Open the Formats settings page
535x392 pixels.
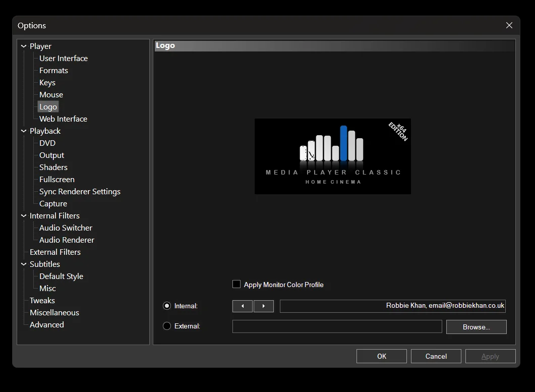tap(53, 70)
